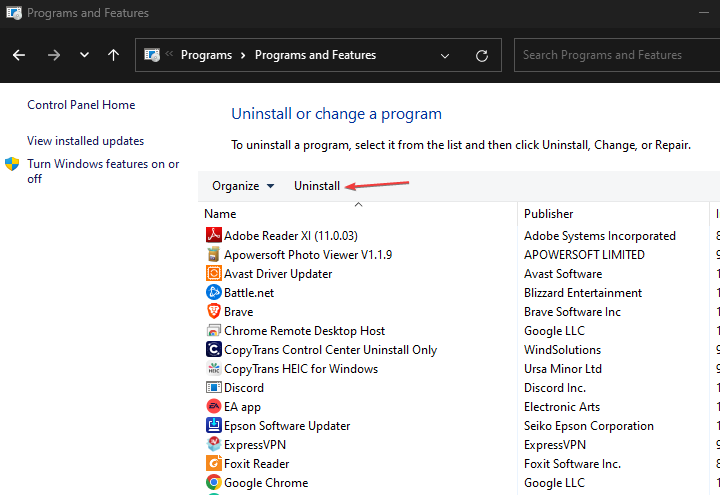
Task: Select the Google Chrome icon
Action: coord(213,483)
